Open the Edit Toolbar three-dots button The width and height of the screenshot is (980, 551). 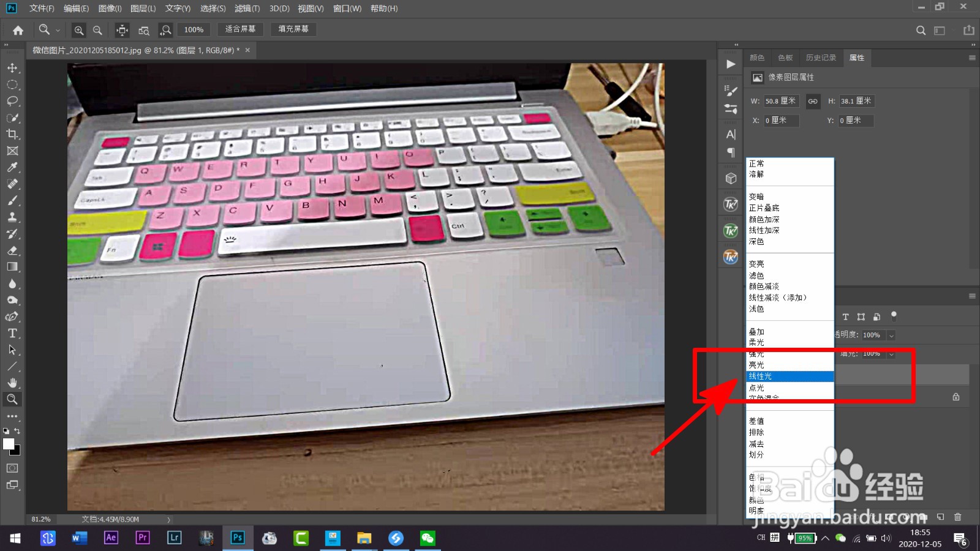(12, 416)
